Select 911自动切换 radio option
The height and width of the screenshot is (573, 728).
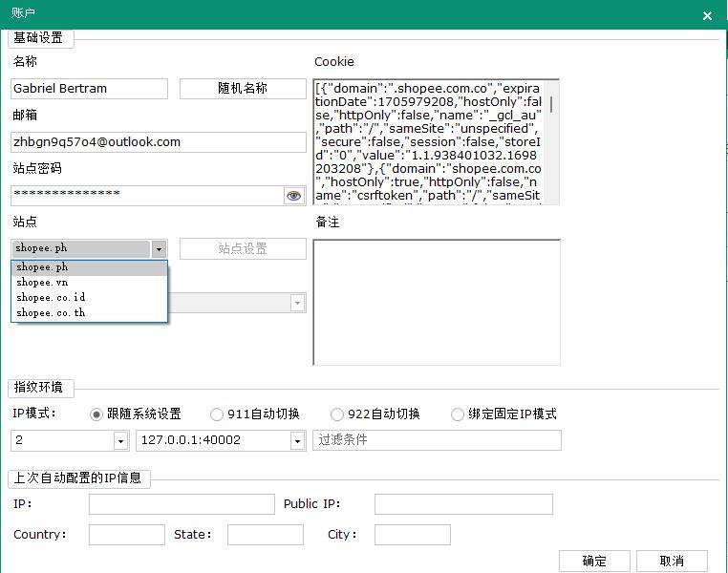(x=217, y=414)
